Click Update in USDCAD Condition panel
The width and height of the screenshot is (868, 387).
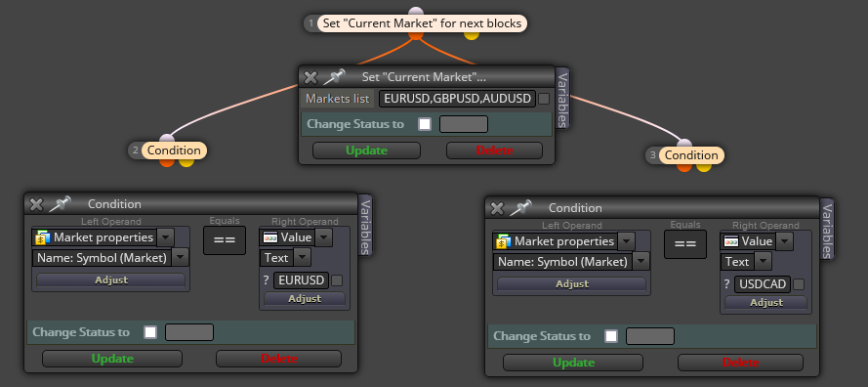[x=573, y=363]
